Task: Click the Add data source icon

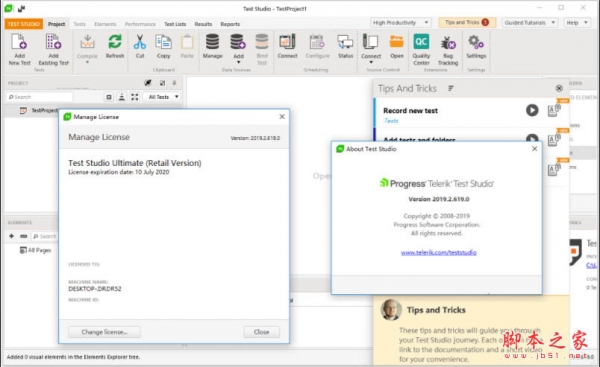Action: [x=238, y=42]
